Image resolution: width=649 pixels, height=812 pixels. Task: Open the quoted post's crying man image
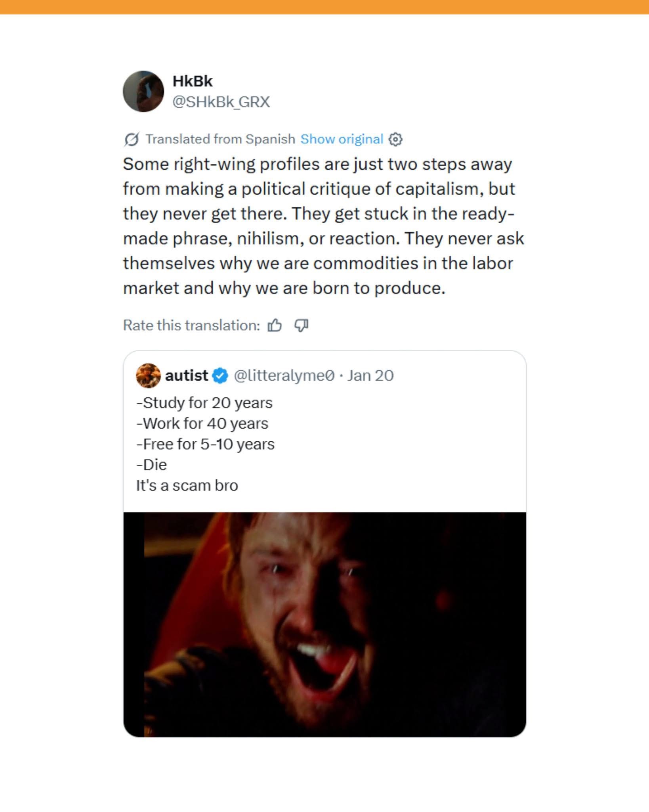324,624
